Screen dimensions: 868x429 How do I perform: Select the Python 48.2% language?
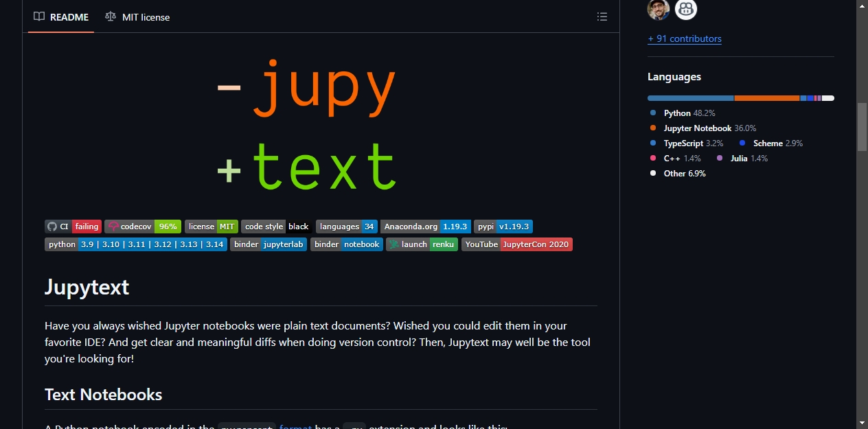683,113
